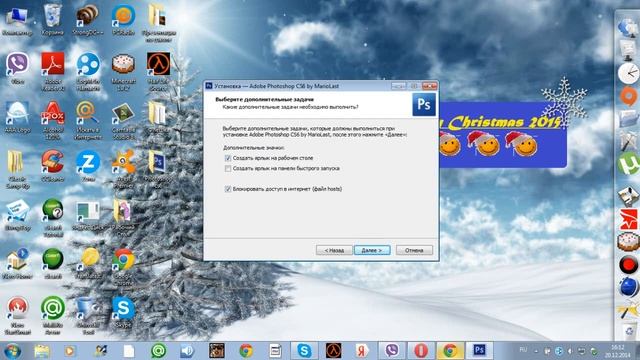The width and height of the screenshot is (640, 360).
Task: Open the Recycle Bin on the desktop
Action: point(52,20)
